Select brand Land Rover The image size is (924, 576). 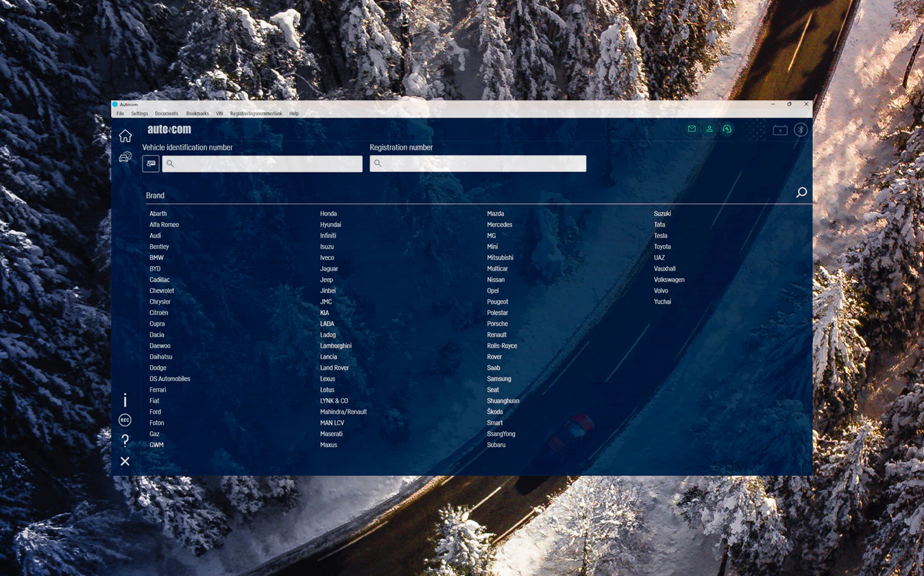pos(334,367)
